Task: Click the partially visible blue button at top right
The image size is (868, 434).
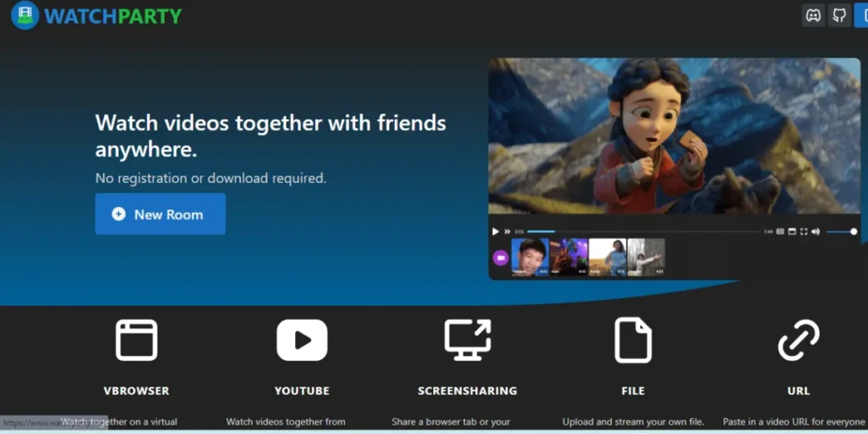Action: [861, 15]
